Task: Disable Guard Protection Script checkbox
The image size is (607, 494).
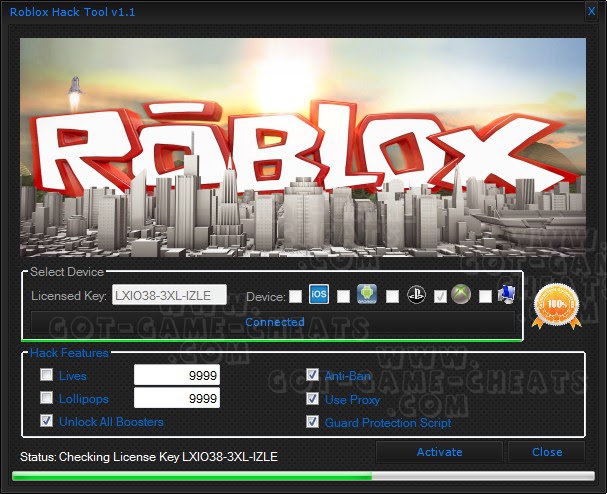Action: [x=312, y=422]
